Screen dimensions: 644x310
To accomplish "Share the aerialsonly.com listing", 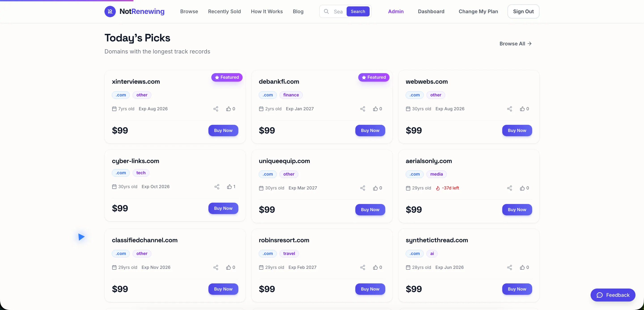I will (x=510, y=188).
